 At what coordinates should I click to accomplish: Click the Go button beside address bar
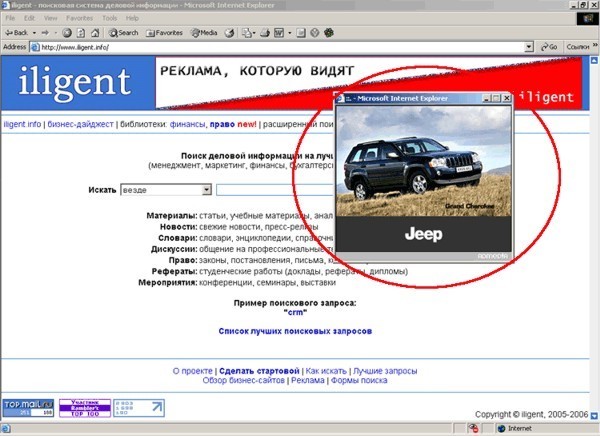pyautogui.click(x=549, y=47)
